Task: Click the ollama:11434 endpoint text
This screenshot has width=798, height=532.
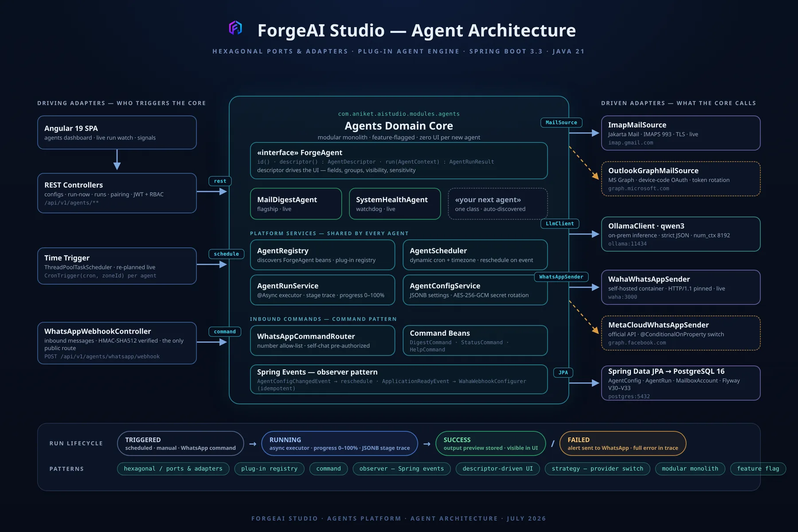Action: point(627,244)
